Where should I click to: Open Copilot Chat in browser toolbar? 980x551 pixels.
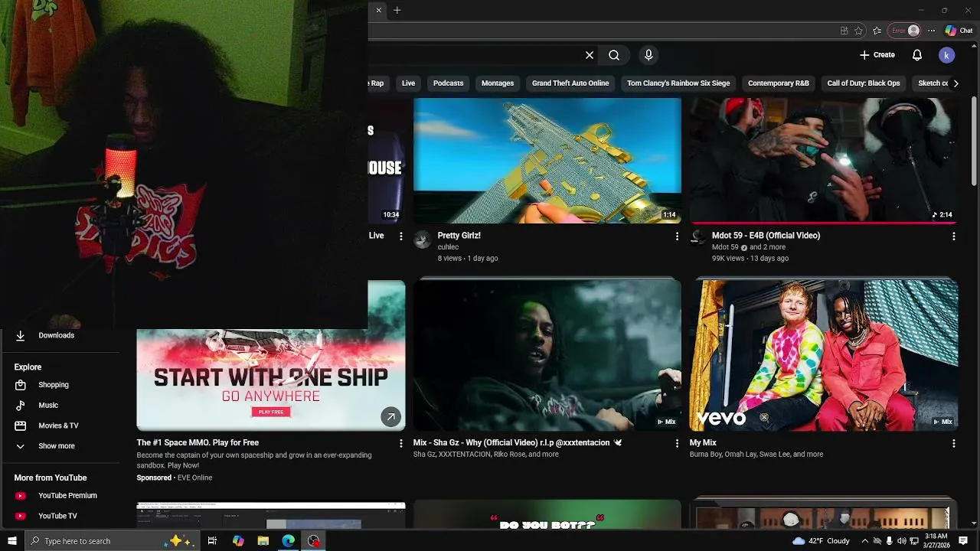point(959,31)
